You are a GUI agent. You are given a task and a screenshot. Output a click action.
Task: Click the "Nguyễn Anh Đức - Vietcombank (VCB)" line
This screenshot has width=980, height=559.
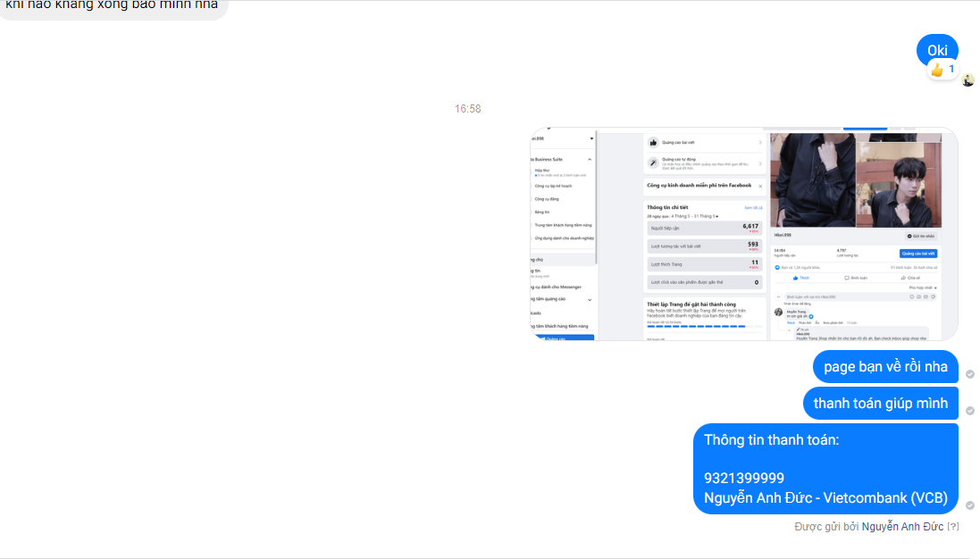click(x=825, y=498)
